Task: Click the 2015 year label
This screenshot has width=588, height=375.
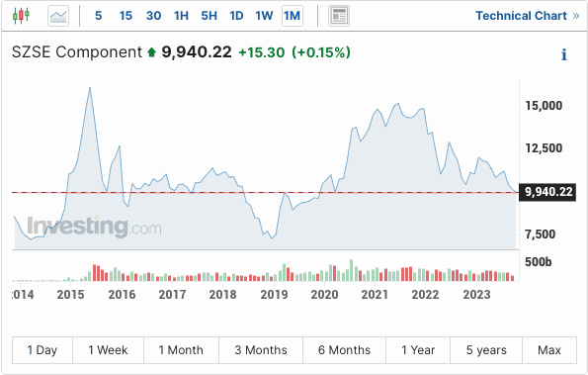Action: click(70, 295)
